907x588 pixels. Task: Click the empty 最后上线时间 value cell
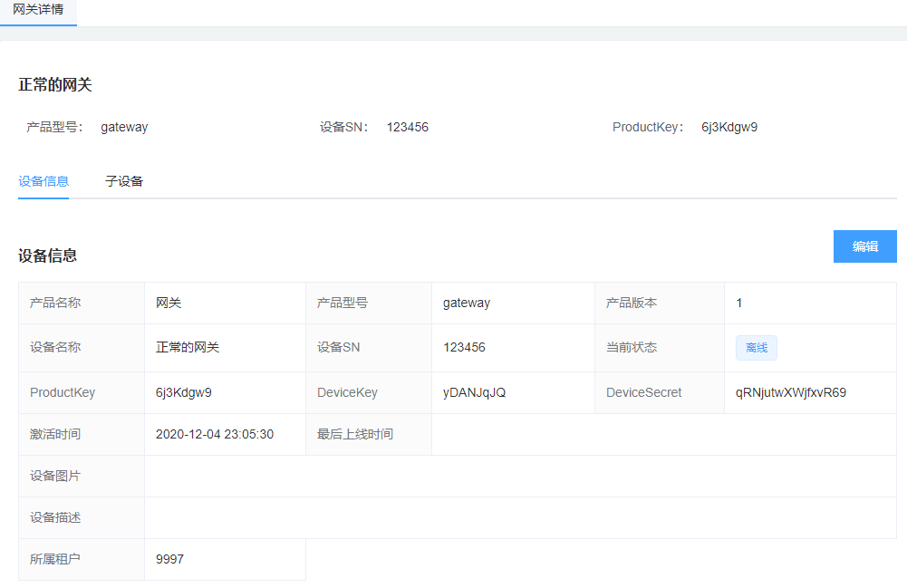click(x=663, y=434)
